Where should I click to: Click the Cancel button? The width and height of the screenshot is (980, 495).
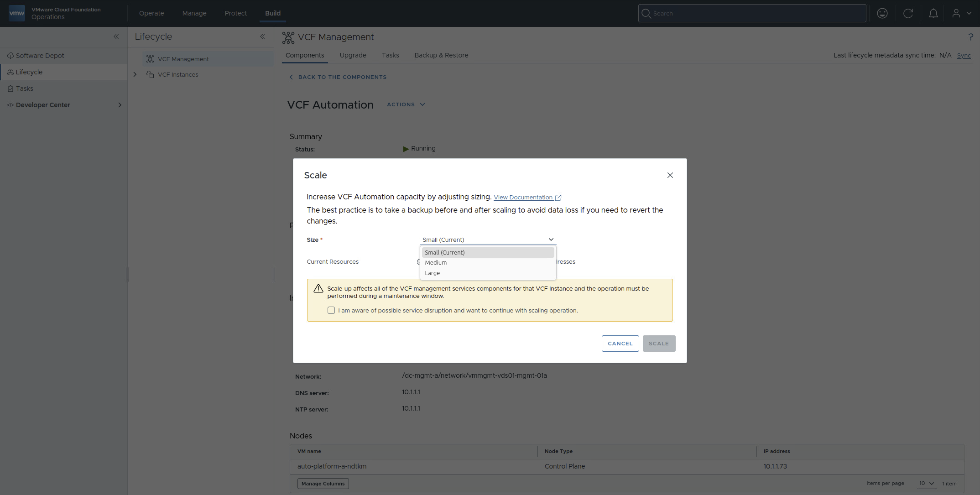(620, 344)
